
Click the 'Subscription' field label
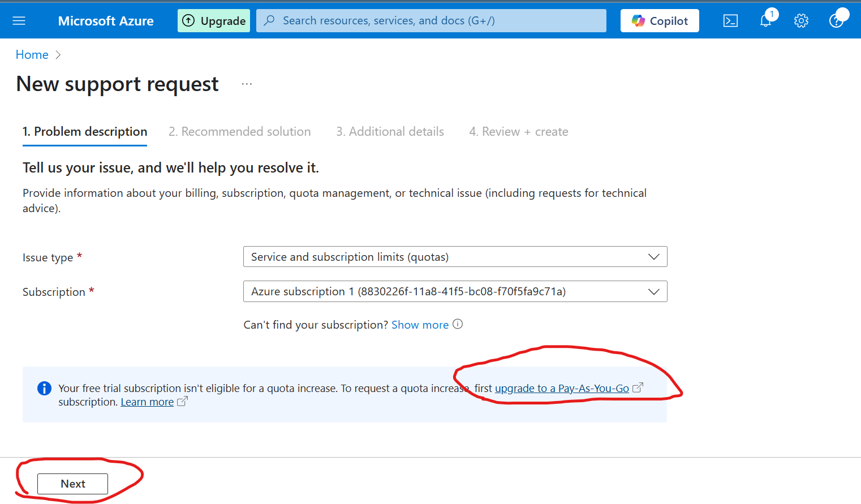pyautogui.click(x=54, y=292)
